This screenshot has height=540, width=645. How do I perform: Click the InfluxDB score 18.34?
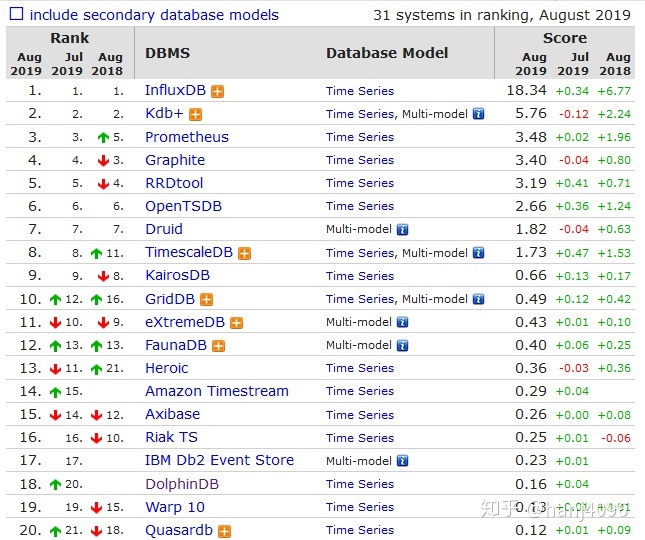pos(527,90)
